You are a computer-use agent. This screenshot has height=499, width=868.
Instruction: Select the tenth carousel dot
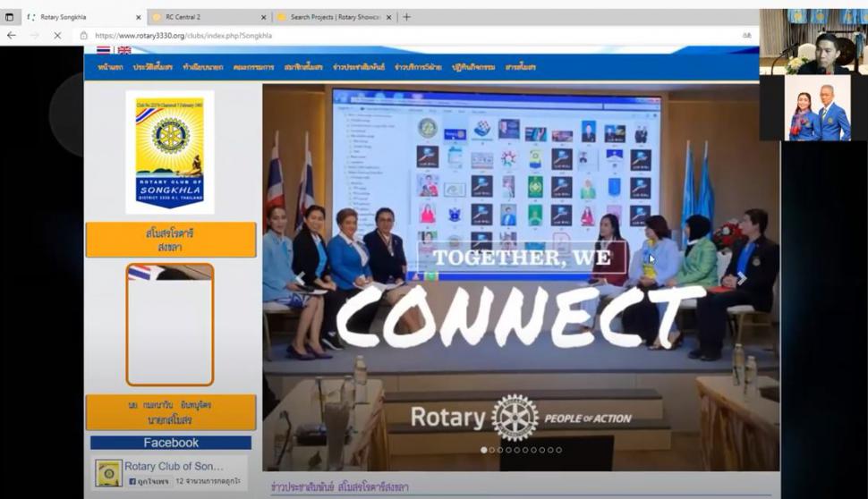coord(558,450)
